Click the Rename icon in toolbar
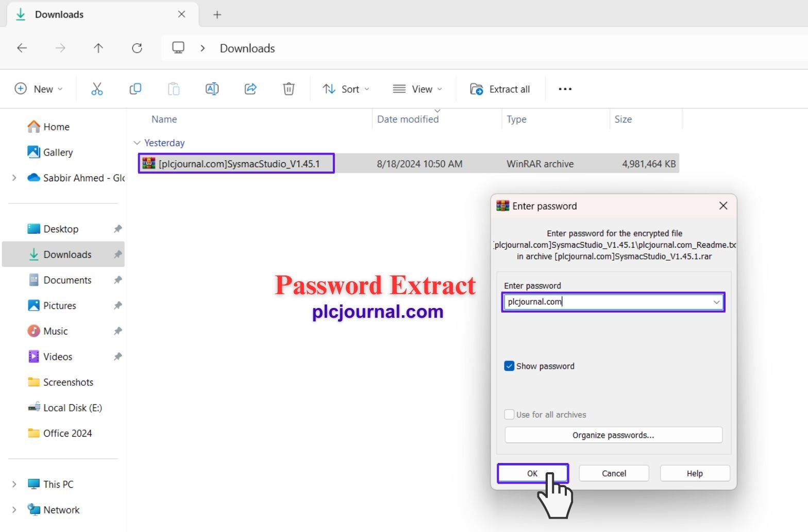Screen dimensions: 808x532 [x=212, y=89]
